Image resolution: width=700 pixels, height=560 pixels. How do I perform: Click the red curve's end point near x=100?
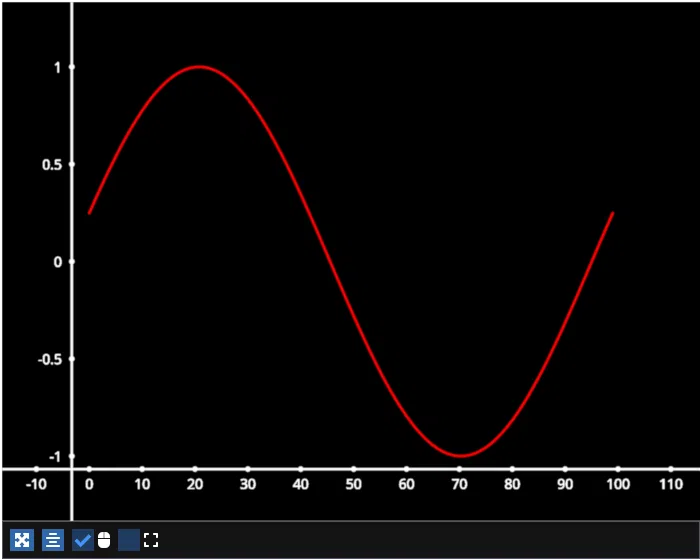click(612, 213)
